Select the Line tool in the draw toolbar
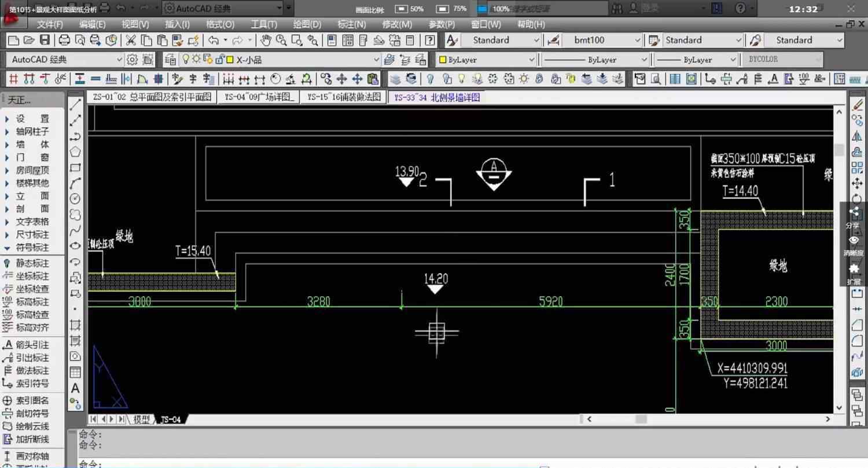Screen dimensions: 868x468 [x=75, y=105]
